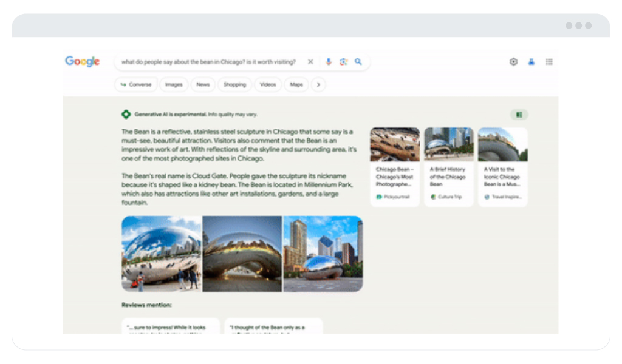Open the Google apps grid icon
Screen dimensions: 622x364
point(549,62)
